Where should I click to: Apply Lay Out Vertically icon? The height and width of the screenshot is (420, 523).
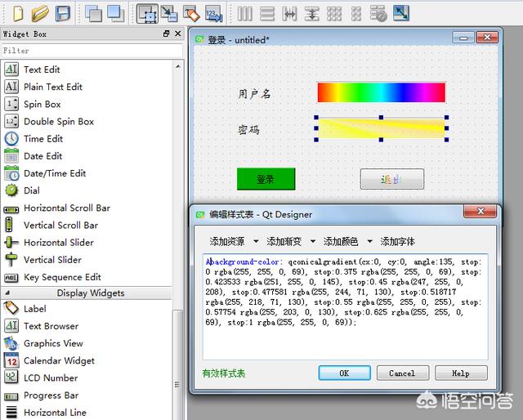click(267, 14)
